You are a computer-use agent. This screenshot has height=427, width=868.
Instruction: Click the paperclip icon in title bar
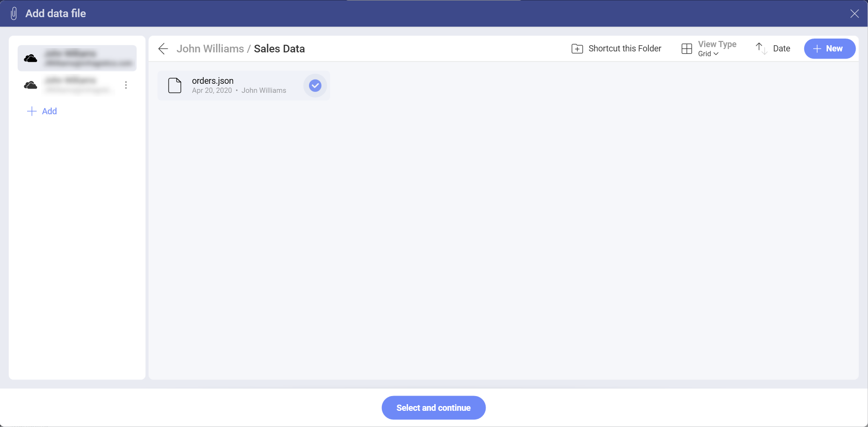click(14, 13)
